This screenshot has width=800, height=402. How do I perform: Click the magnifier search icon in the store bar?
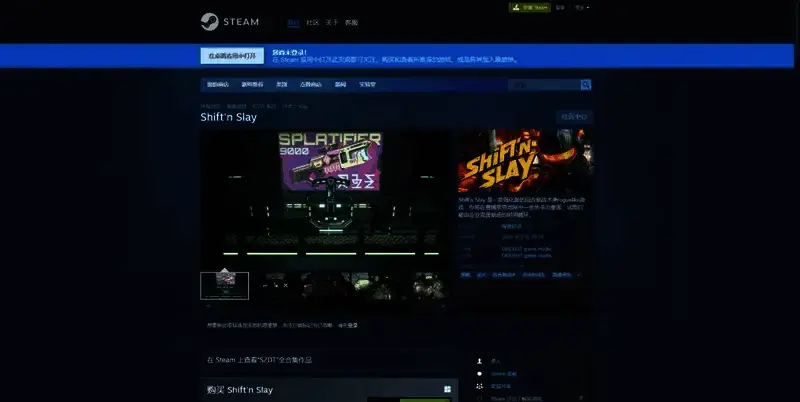point(584,86)
